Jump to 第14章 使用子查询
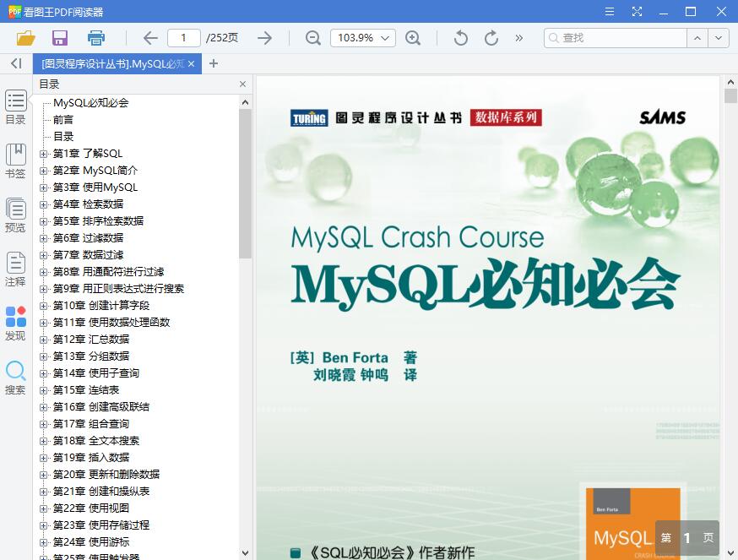This screenshot has width=738, height=560. (96, 373)
